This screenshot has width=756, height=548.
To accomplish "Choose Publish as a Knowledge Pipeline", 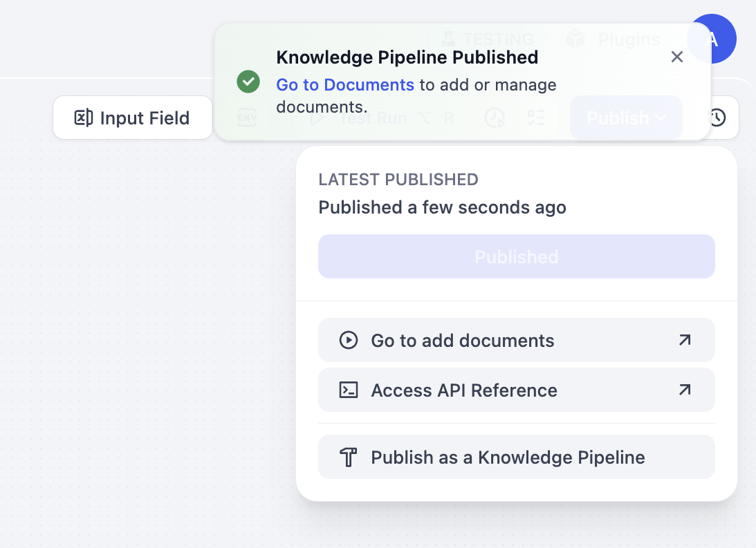I will point(508,457).
